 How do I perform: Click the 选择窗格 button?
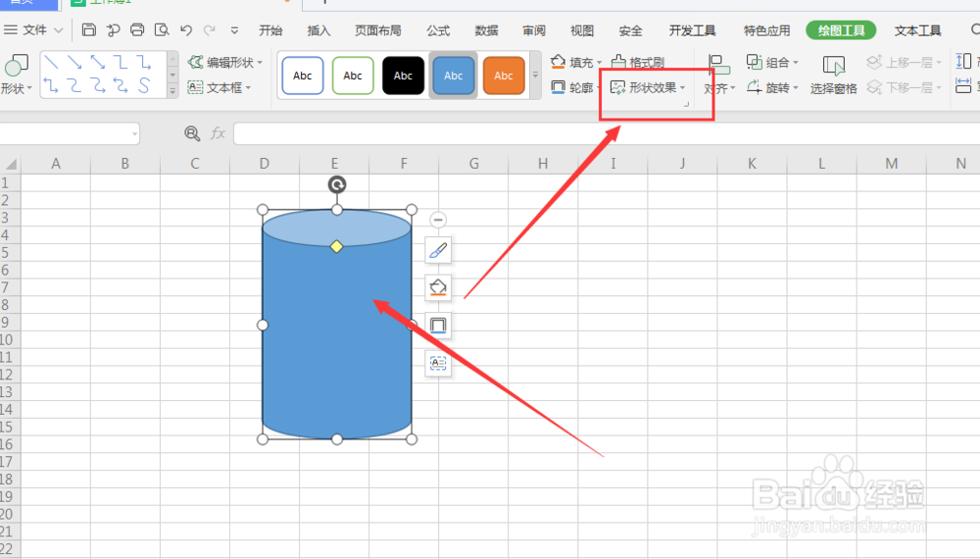(x=833, y=76)
